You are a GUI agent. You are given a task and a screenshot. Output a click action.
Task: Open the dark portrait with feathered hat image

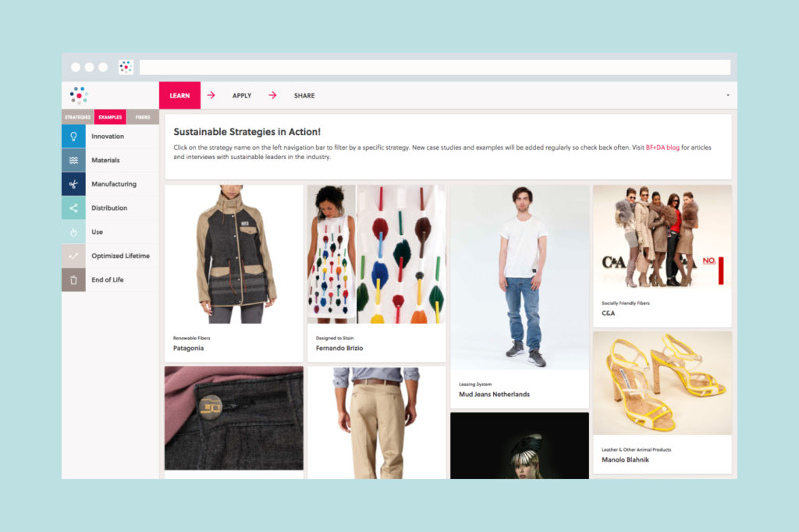519,445
